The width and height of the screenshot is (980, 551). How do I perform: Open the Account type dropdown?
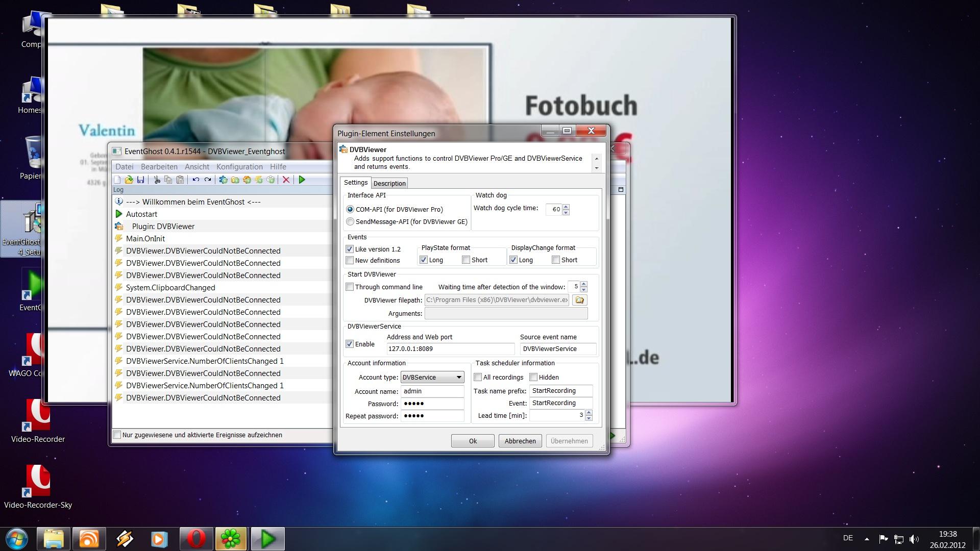pyautogui.click(x=432, y=377)
